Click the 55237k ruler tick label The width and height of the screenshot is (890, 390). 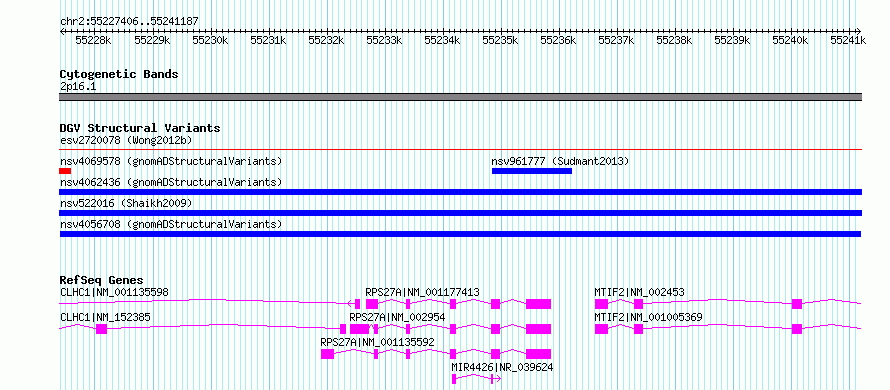[x=616, y=40]
